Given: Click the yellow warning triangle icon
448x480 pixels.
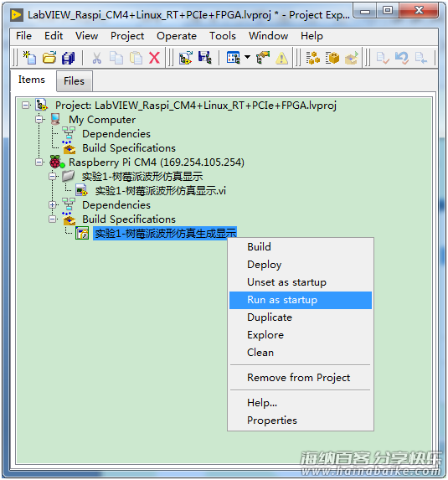Looking at the screenshot, I should coord(281,58).
